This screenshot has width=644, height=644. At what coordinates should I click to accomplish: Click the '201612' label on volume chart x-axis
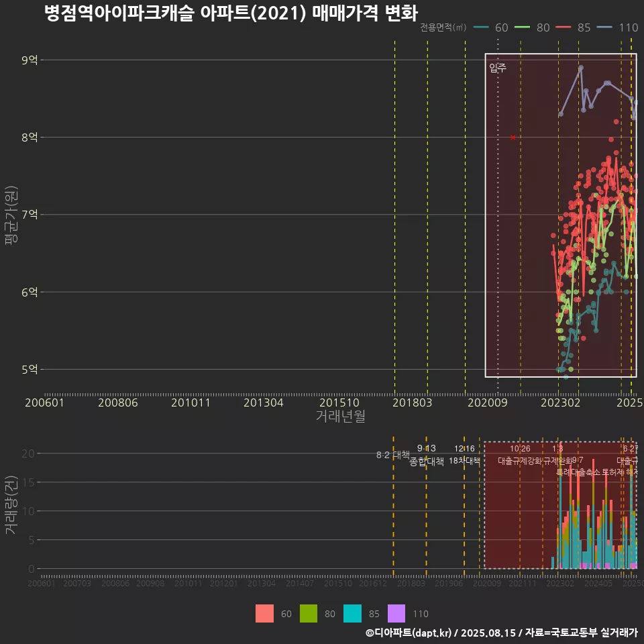(x=373, y=583)
